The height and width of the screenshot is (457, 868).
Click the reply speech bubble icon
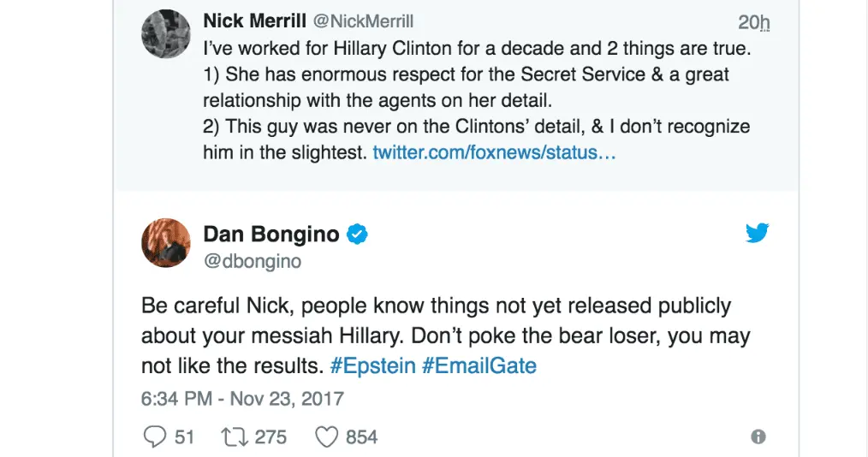pos(155,436)
